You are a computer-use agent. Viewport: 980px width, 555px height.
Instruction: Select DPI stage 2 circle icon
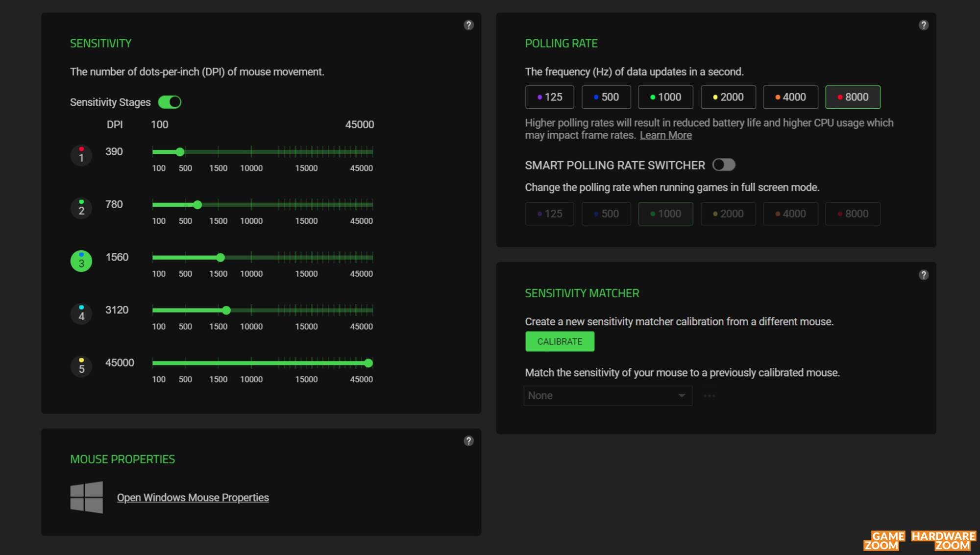tap(81, 208)
